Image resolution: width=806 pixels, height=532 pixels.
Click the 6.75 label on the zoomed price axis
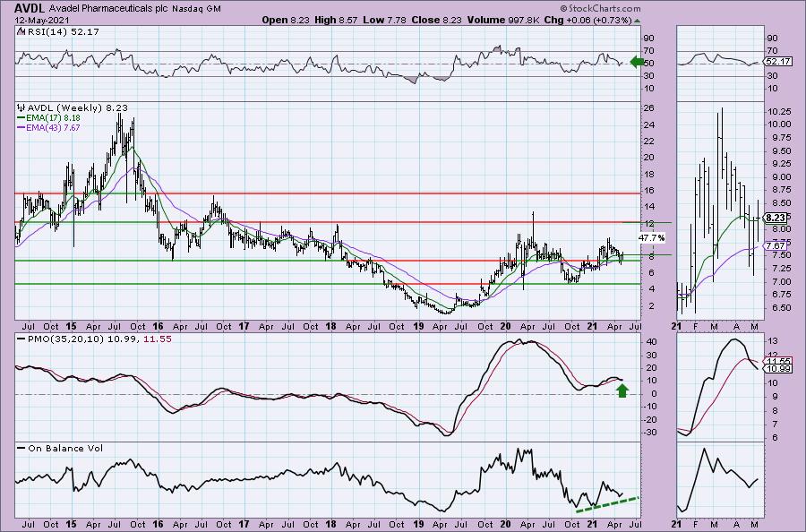point(779,295)
